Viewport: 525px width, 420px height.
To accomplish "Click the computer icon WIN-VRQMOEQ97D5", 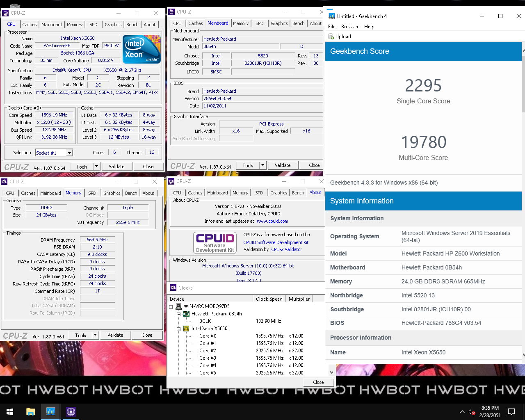I will tap(178, 306).
